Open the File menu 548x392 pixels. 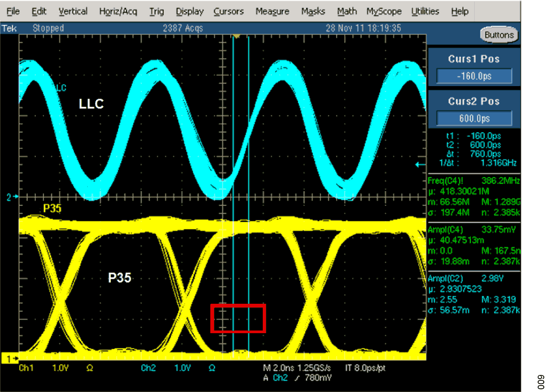(13, 11)
